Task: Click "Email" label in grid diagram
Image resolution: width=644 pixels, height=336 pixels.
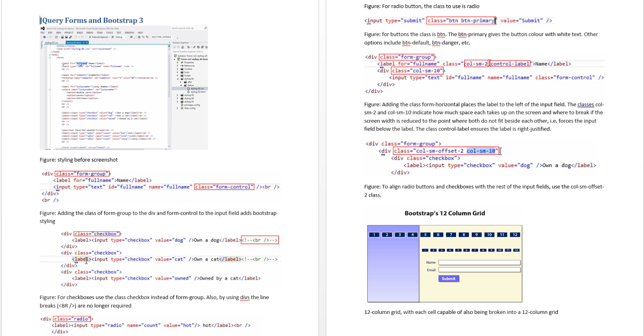Action: click(431, 270)
